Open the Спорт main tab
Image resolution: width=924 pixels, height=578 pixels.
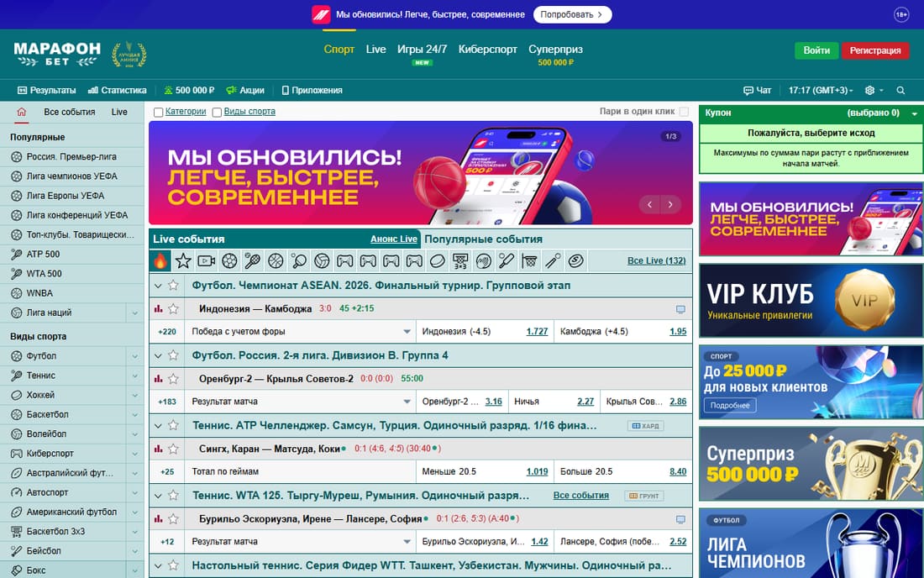click(339, 49)
